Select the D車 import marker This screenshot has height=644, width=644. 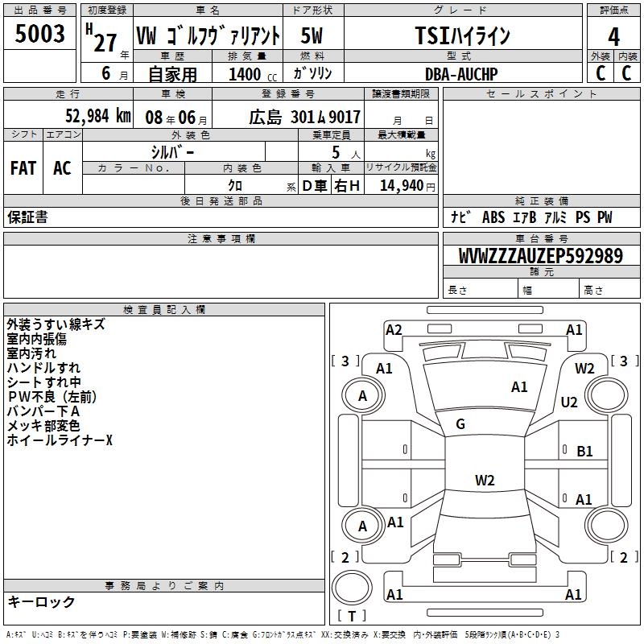[315, 186]
